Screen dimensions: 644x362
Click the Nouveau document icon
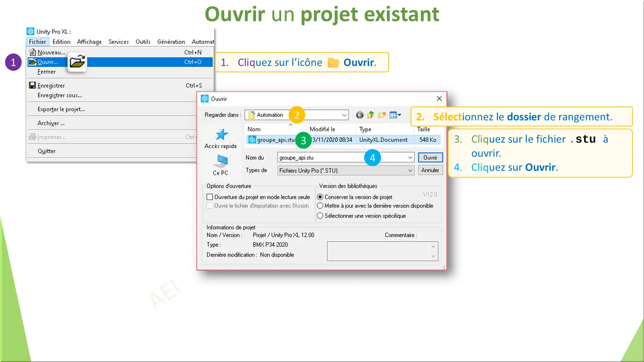33,52
